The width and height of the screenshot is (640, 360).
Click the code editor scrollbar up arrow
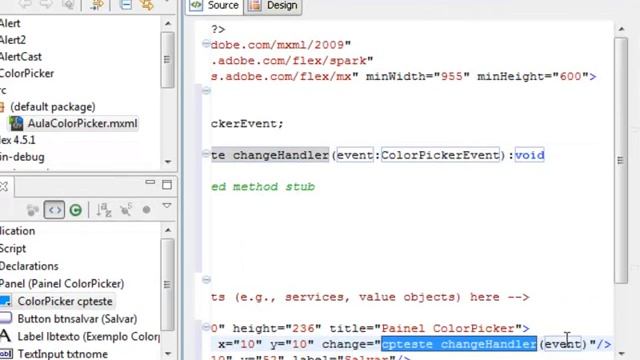tap(621, 29)
